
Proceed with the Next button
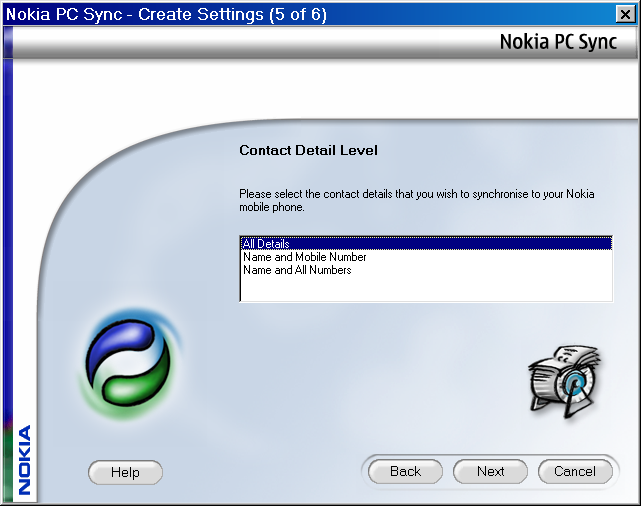tap(490, 471)
